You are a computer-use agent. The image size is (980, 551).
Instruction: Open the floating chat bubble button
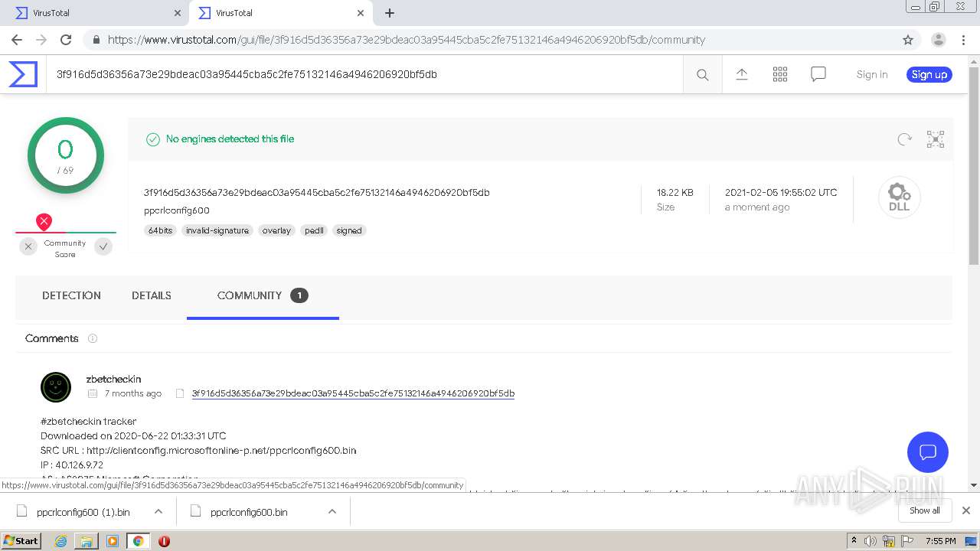928,452
